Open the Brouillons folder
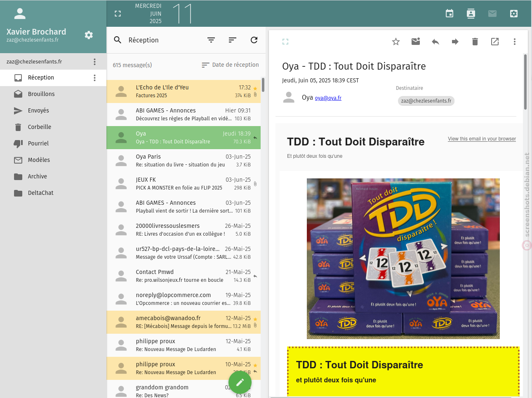This screenshot has height=398, width=532. coord(53,94)
